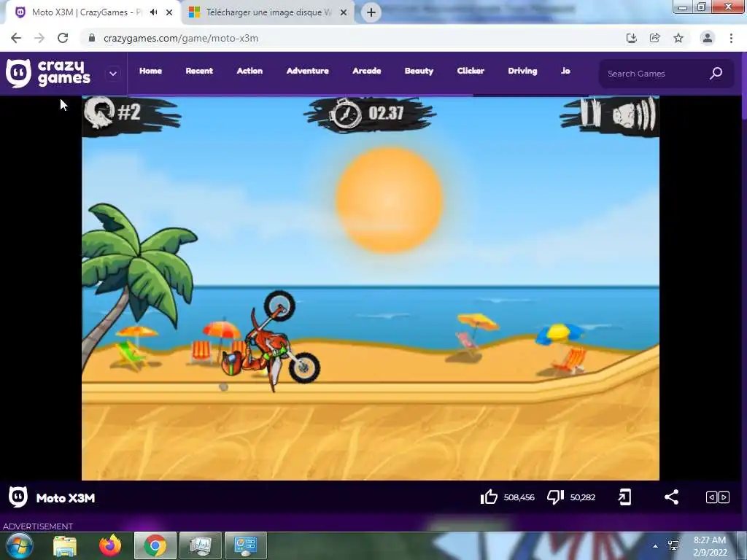Like the game with thumbs up
747x560 pixels.
(489, 497)
